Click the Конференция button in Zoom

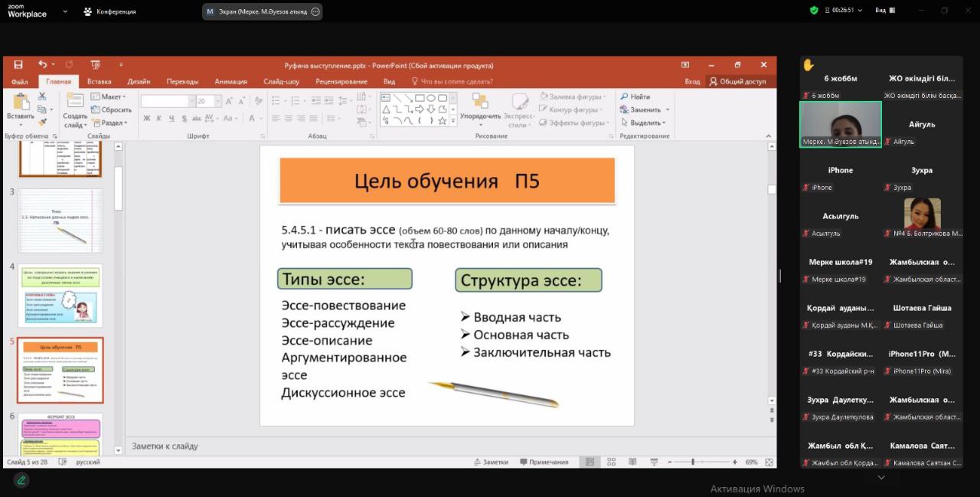tap(109, 11)
